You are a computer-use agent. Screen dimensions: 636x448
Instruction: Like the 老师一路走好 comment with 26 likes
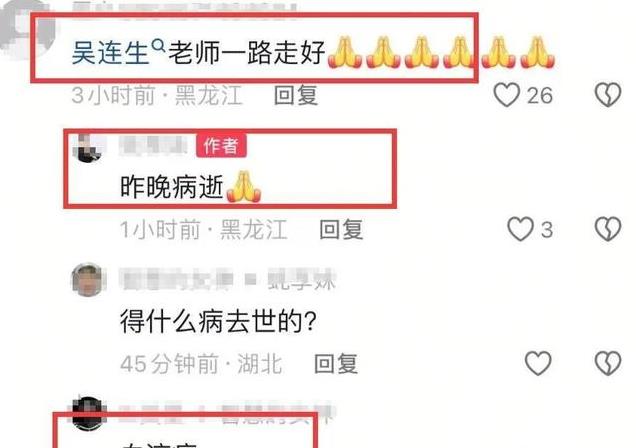click(x=507, y=95)
